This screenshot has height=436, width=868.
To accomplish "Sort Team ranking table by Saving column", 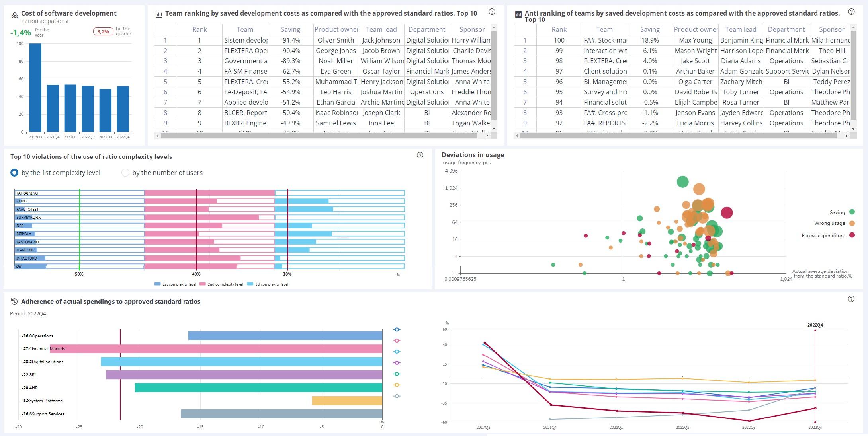I will click(x=290, y=29).
